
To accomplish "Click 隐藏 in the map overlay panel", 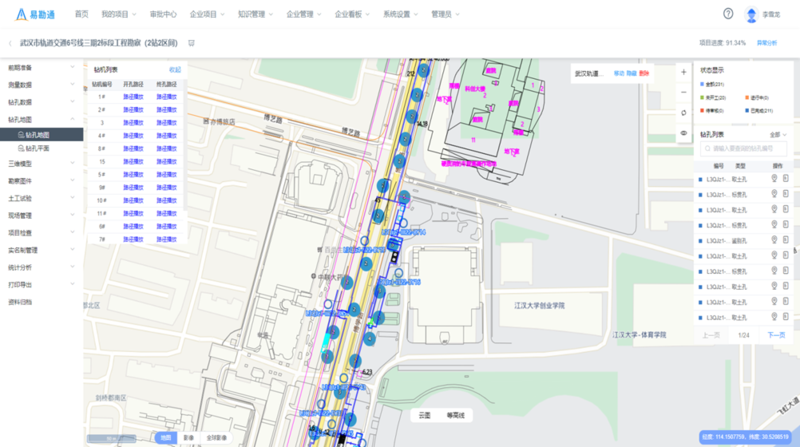I will (x=632, y=73).
